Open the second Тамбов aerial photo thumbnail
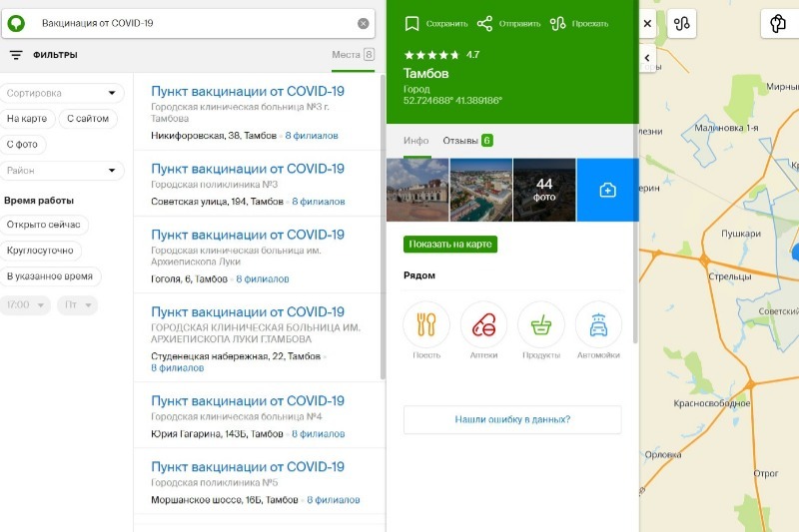The image size is (799, 532). pos(481,190)
